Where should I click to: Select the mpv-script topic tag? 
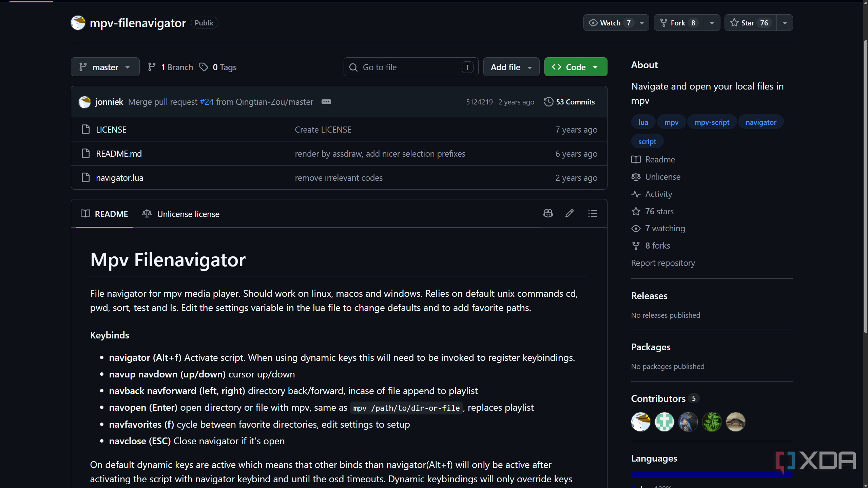[712, 122]
